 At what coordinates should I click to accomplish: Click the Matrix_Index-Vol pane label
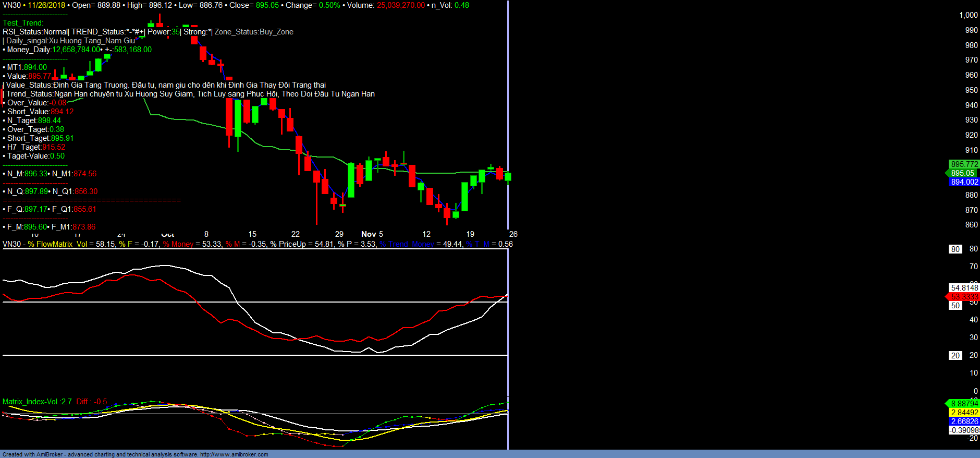click(37, 402)
